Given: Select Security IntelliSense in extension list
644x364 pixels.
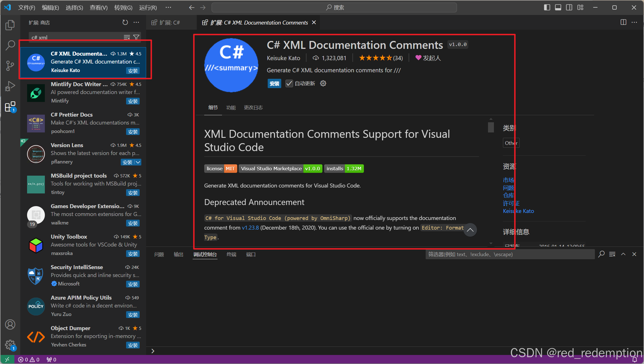Looking at the screenshot, I should pyautogui.click(x=83, y=275).
